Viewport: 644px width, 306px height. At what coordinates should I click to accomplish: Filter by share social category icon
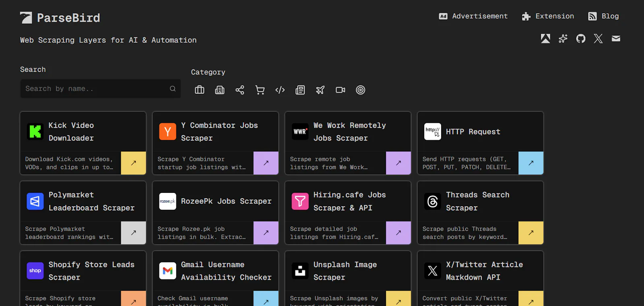240,90
